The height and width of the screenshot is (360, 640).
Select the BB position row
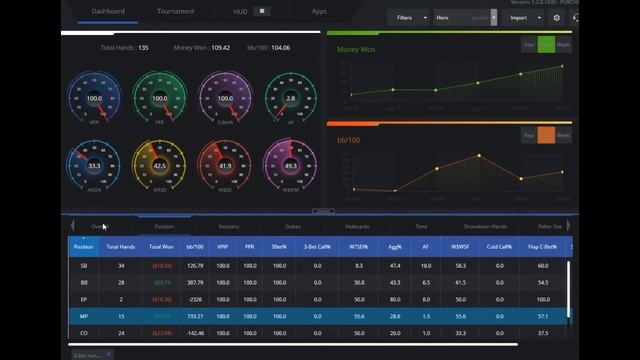tap(318, 282)
